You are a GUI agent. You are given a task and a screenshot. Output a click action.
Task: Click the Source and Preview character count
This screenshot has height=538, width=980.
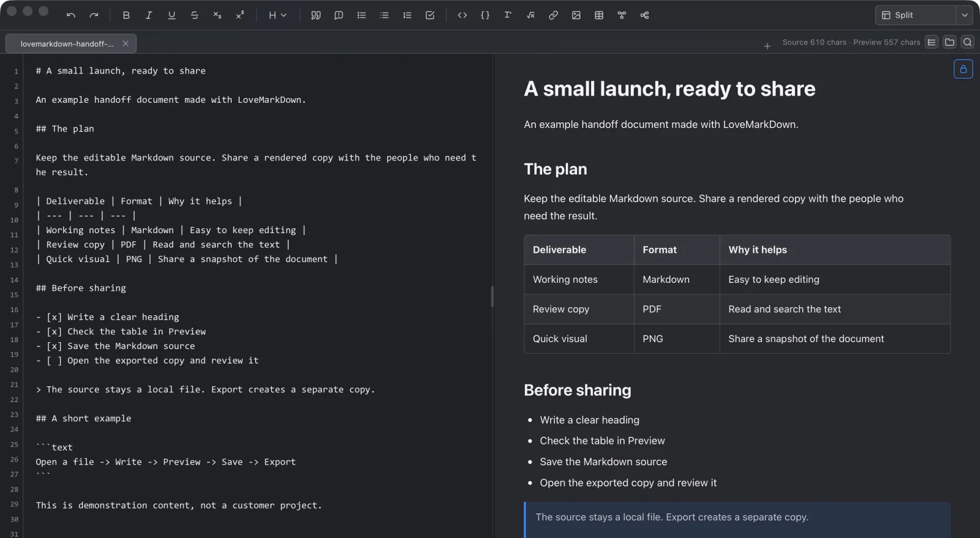click(x=851, y=42)
